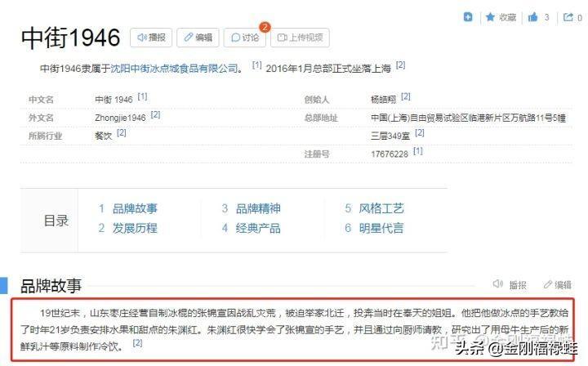Click the 播报 audio button beside the title
Viewport: 588px width, 366px height.
click(151, 38)
